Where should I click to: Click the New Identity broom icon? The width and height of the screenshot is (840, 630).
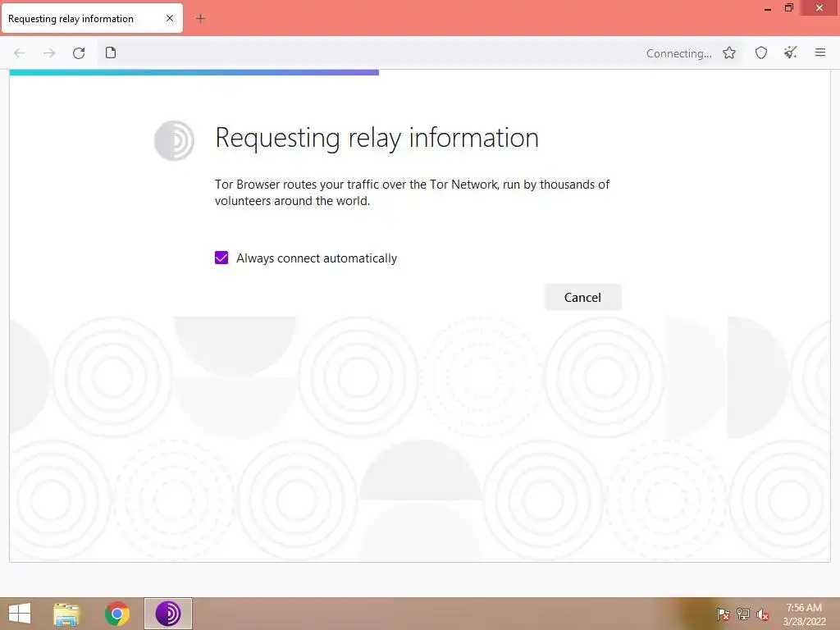790,52
